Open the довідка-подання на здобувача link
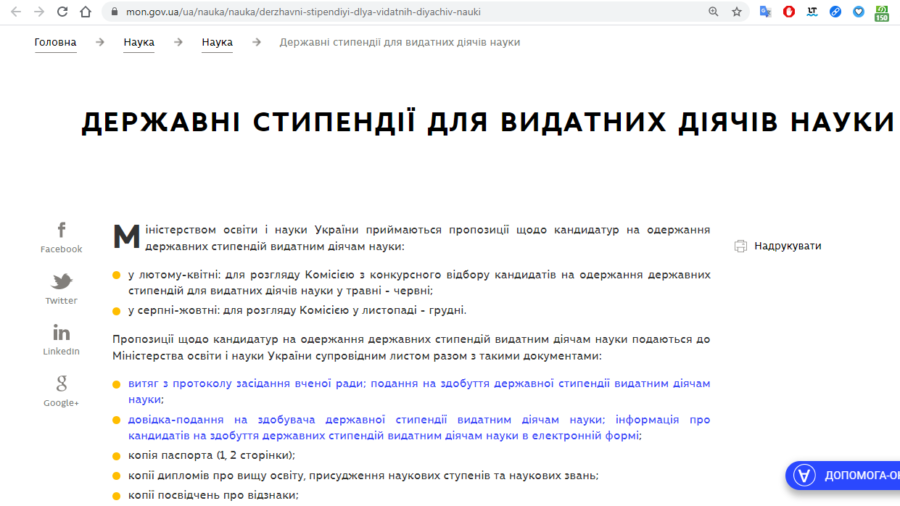This screenshot has width=900, height=506. 366,420
